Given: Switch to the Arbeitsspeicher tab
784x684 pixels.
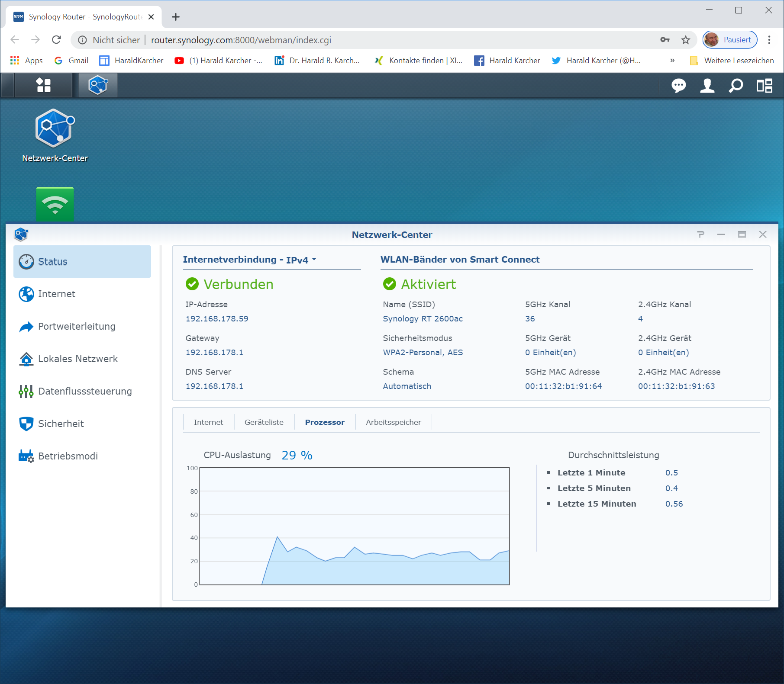Looking at the screenshot, I should point(393,422).
